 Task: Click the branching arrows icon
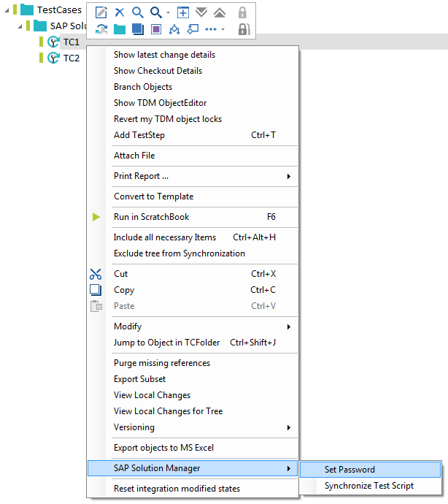174,29
